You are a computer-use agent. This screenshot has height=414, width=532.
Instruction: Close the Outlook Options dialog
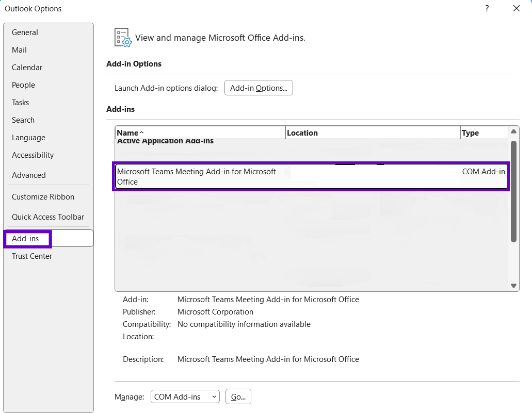tap(517, 8)
